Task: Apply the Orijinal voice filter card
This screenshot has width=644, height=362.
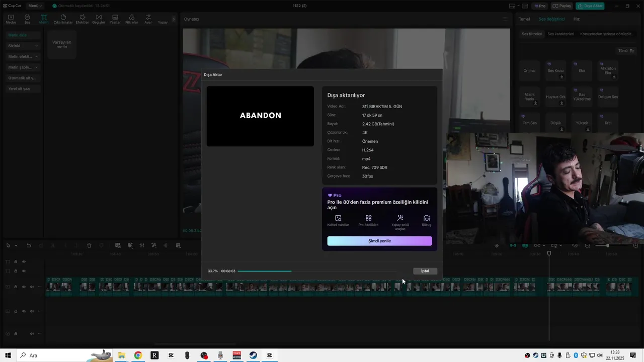Action: 529,70
